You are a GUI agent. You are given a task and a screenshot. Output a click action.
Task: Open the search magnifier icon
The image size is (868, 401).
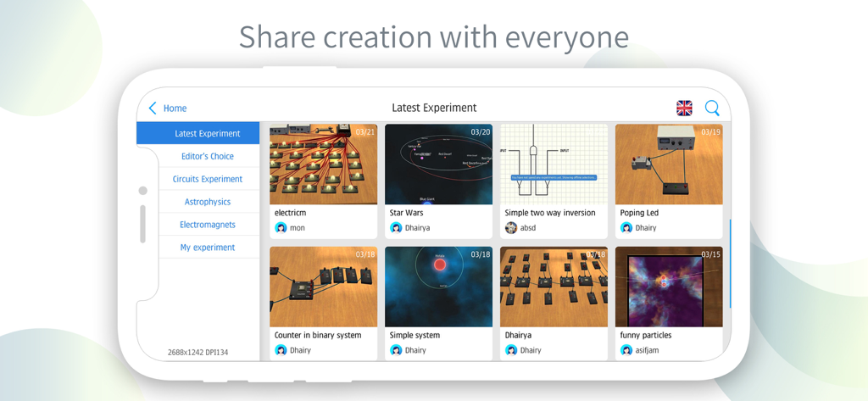pyautogui.click(x=712, y=108)
